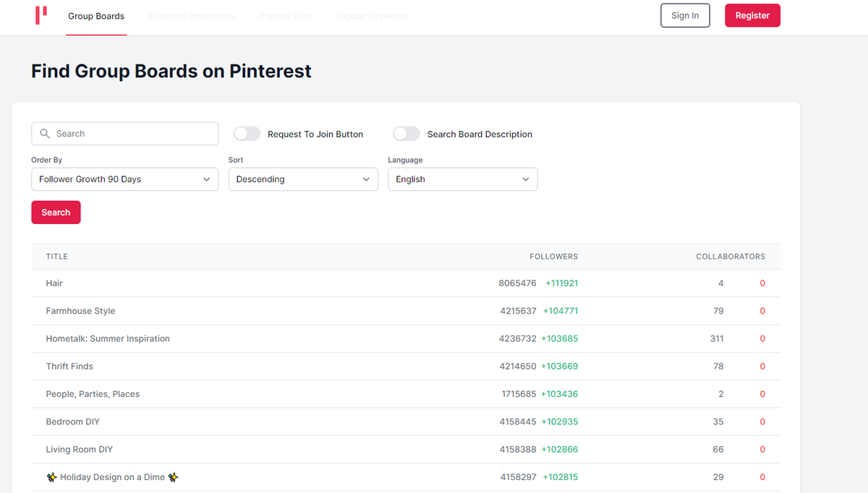Click the Pinterest-style logo icon
Image resolution: width=868 pixels, height=493 pixels.
pyautogui.click(x=41, y=15)
